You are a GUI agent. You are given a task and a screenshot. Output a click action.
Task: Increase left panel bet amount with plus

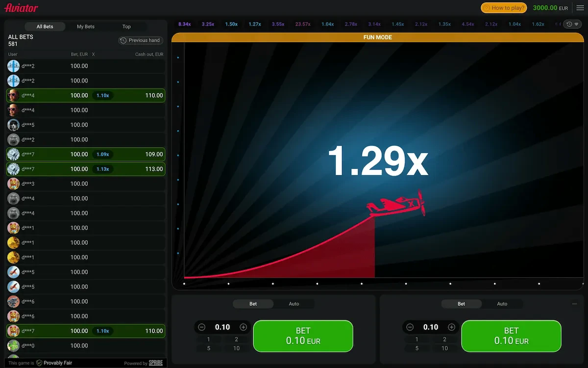pos(243,327)
